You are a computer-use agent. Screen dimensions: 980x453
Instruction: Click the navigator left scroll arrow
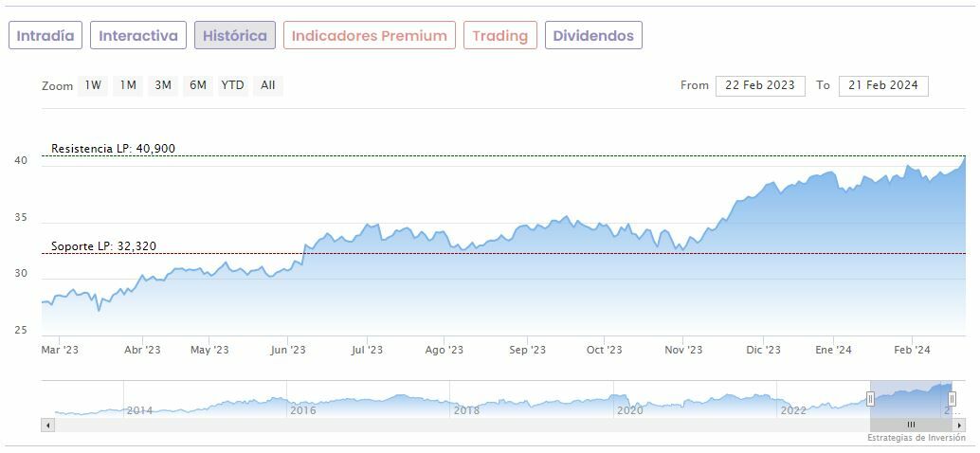46,425
